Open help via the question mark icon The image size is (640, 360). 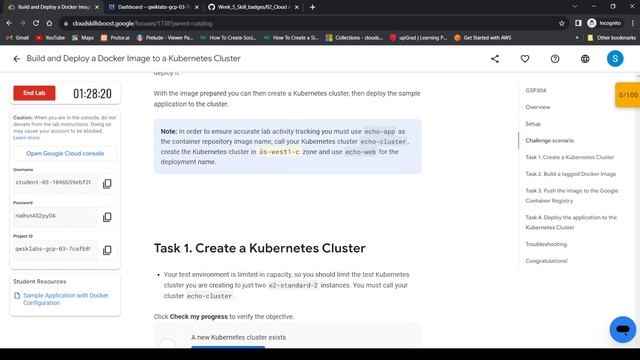(x=555, y=59)
